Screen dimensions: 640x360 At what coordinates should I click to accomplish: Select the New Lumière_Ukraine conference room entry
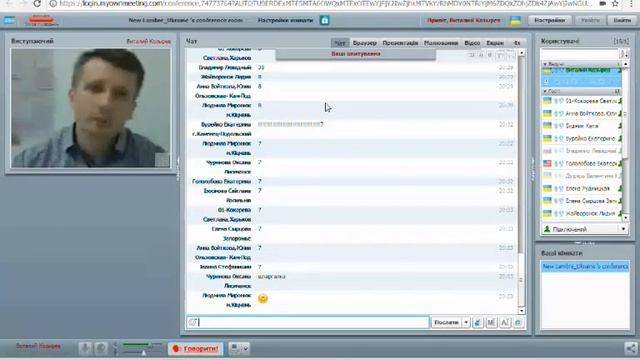[585, 267]
